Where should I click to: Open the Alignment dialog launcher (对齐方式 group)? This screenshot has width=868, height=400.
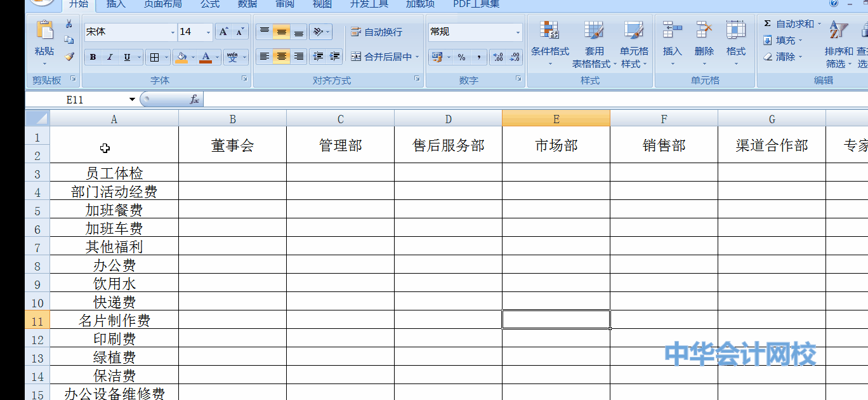tap(417, 79)
